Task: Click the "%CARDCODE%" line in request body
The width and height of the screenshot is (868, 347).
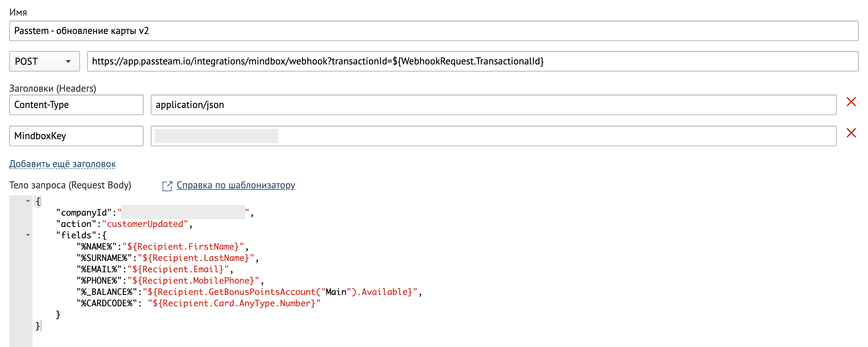Action: point(199,303)
